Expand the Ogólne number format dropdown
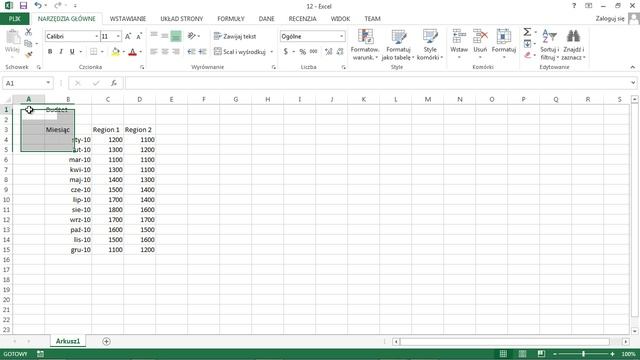Screen dimensions: 640x360 (341, 36)
